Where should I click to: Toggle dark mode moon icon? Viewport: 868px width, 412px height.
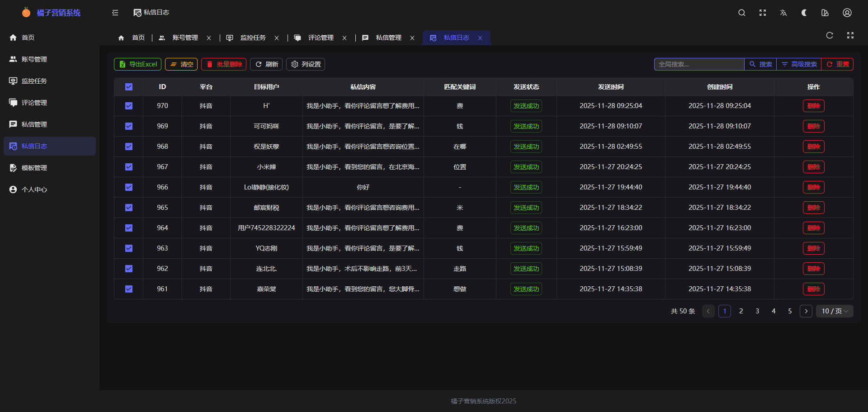click(x=804, y=13)
